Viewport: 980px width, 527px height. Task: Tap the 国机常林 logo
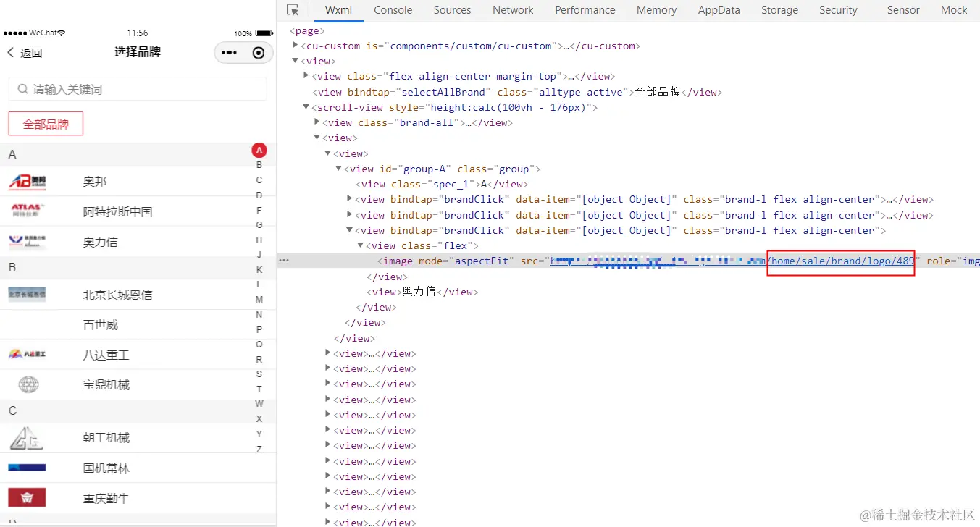point(27,468)
